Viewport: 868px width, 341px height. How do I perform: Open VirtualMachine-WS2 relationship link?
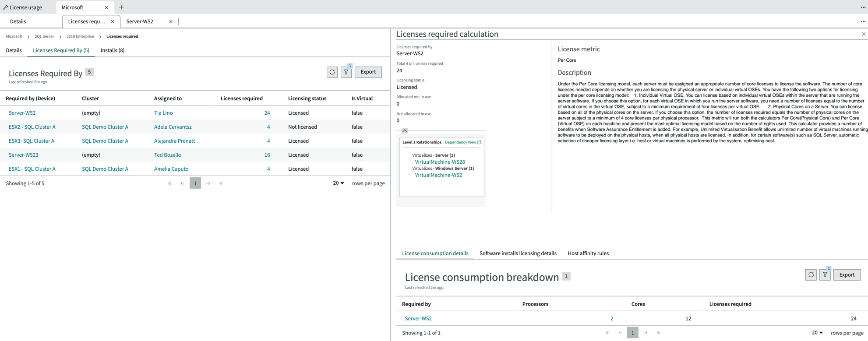coord(438,175)
